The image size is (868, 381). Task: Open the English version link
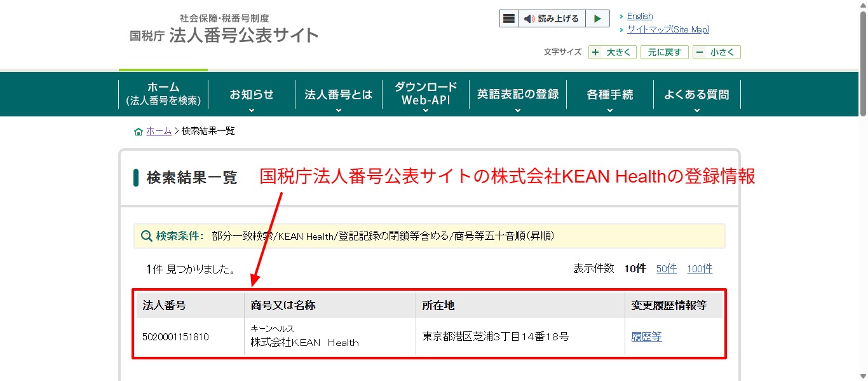[640, 17]
